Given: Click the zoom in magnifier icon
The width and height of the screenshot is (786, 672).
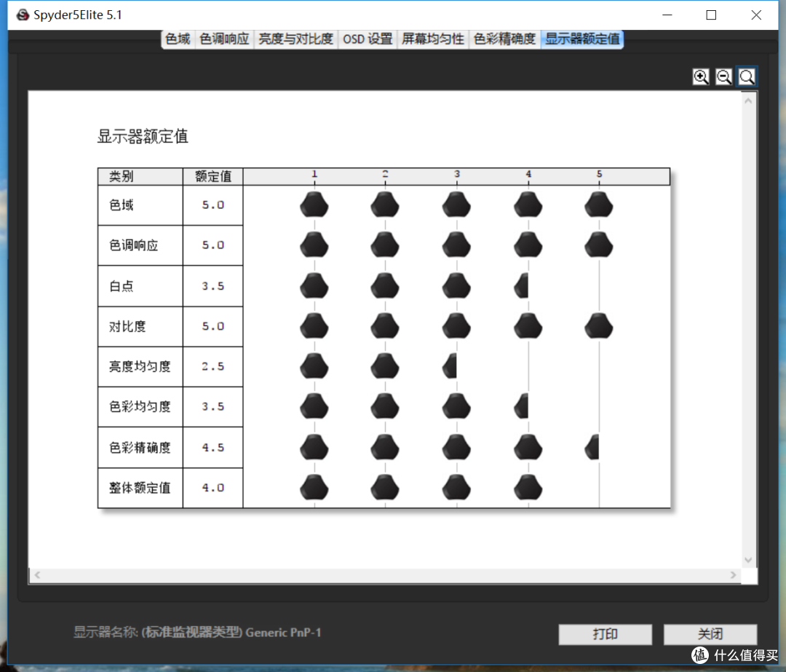Looking at the screenshot, I should point(701,77).
